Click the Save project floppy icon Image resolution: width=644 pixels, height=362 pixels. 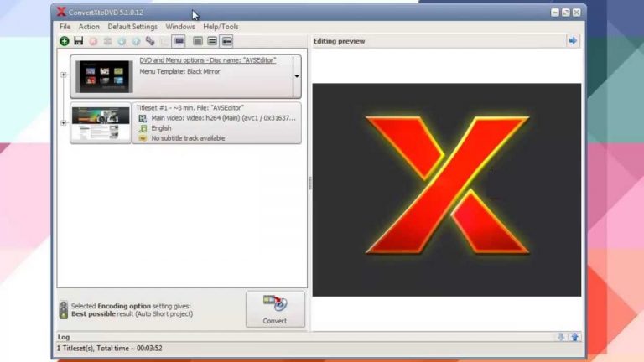(x=79, y=40)
